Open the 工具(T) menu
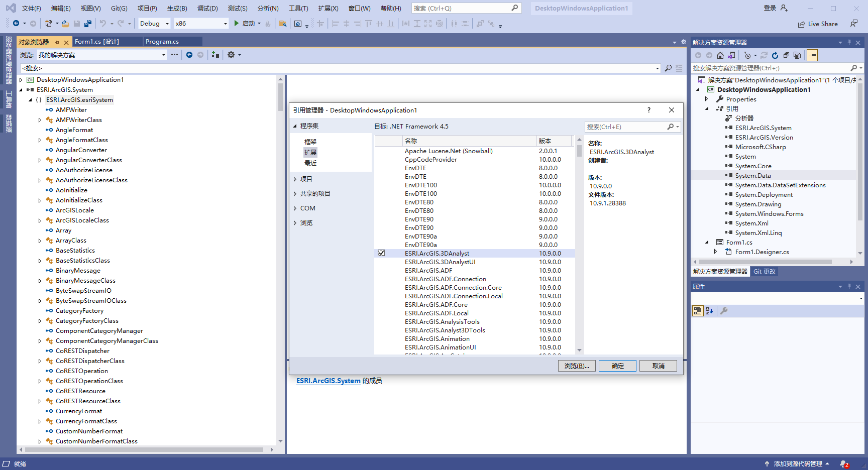Viewport: 868px width, 470px height. [298, 8]
